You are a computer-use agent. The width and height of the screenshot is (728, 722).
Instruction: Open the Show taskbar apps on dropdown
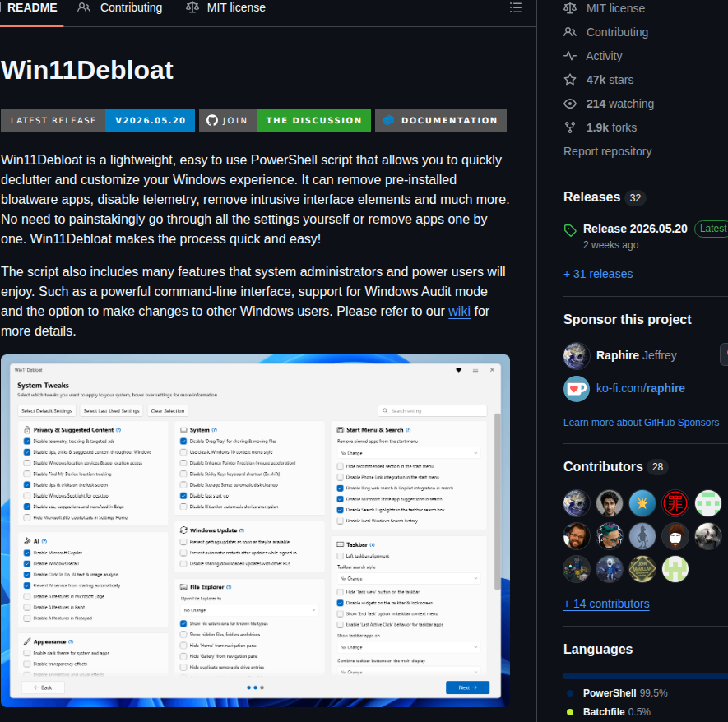pyautogui.click(x=409, y=647)
